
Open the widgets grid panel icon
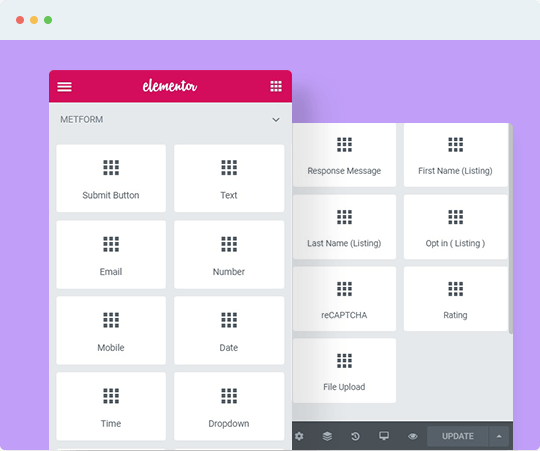(276, 86)
